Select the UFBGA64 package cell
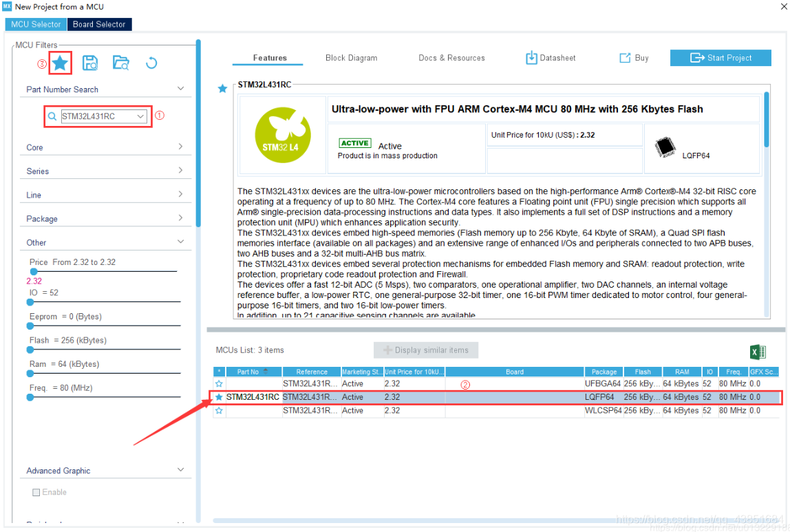The width and height of the screenshot is (790, 532). [x=603, y=384]
